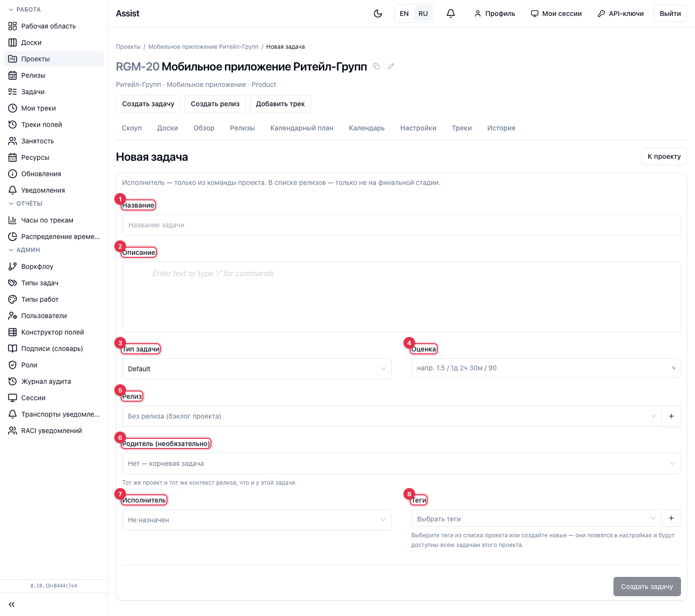The height and width of the screenshot is (616, 695).
Task: Open Типы работ admin page
Action: [54, 299]
